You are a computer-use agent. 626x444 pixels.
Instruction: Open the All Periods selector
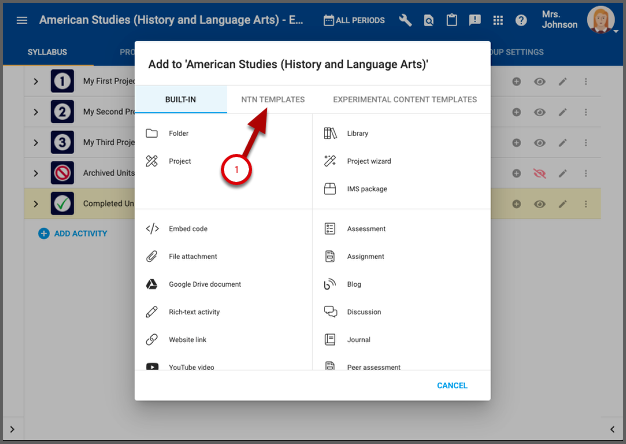click(354, 20)
